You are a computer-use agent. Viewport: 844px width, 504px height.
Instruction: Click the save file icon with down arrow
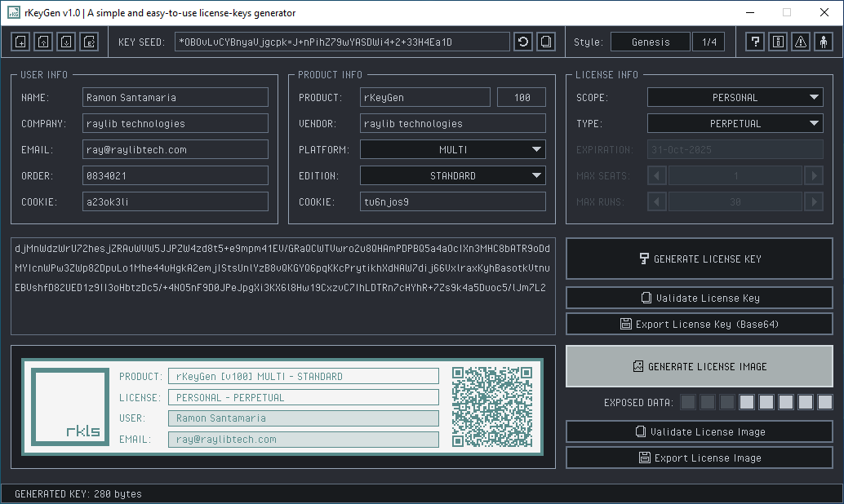pyautogui.click(x=66, y=42)
